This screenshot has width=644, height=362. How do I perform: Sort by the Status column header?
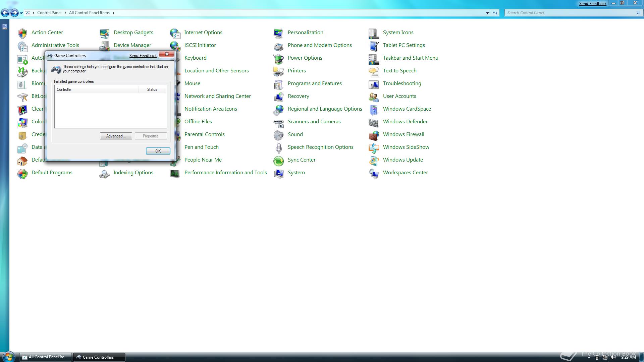(152, 89)
